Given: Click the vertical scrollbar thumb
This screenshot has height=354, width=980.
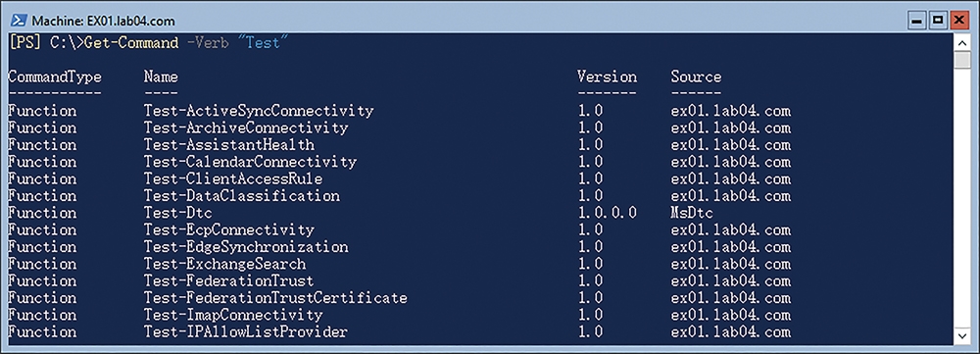Looking at the screenshot, I should (962, 61).
